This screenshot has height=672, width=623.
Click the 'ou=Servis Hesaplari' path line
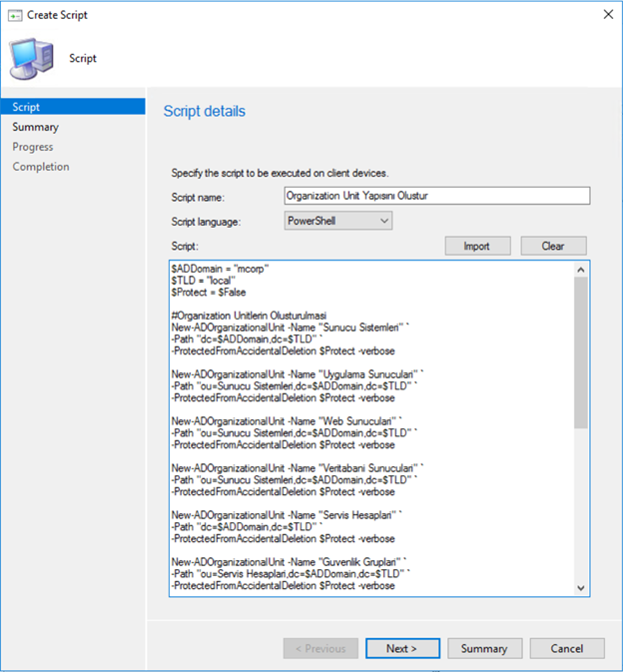[291, 573]
